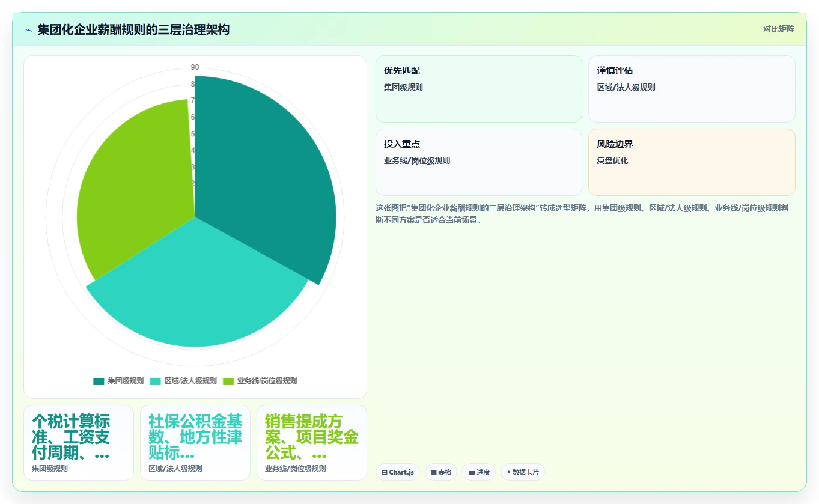Image resolution: width=819 pixels, height=504 pixels.
Task: Open the 优先匹配 matrix card
Action: click(479, 89)
